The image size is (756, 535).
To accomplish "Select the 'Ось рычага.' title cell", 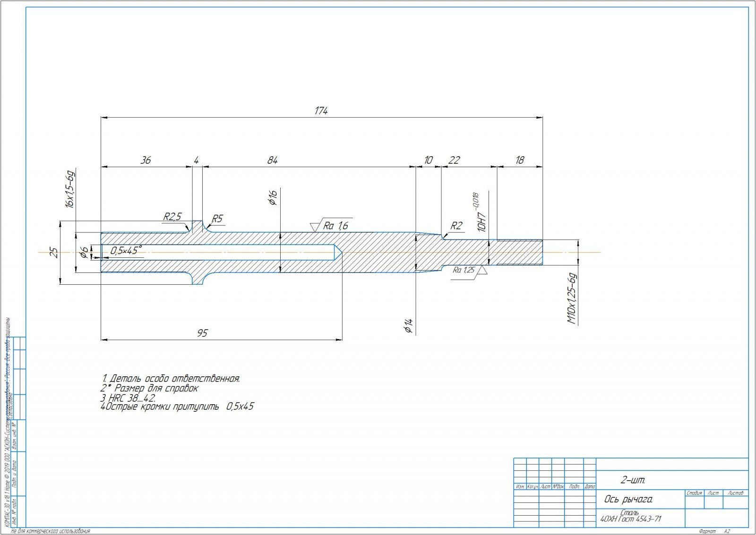I will [628, 500].
